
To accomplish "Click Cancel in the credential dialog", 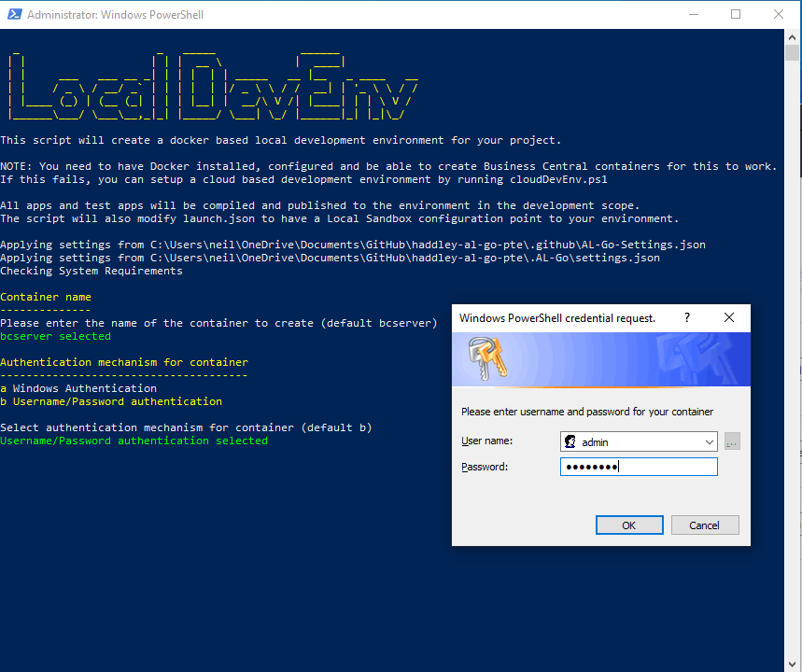I will click(704, 525).
